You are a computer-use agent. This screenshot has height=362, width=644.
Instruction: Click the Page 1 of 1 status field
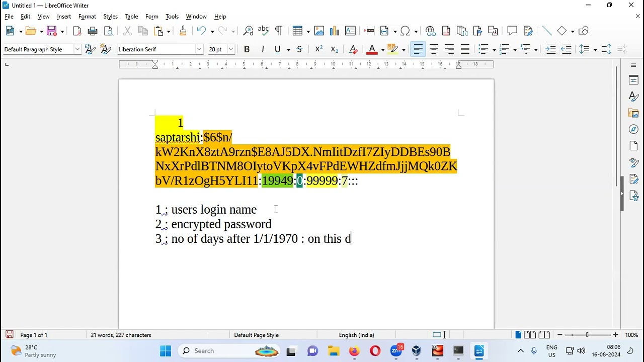pos(34,335)
